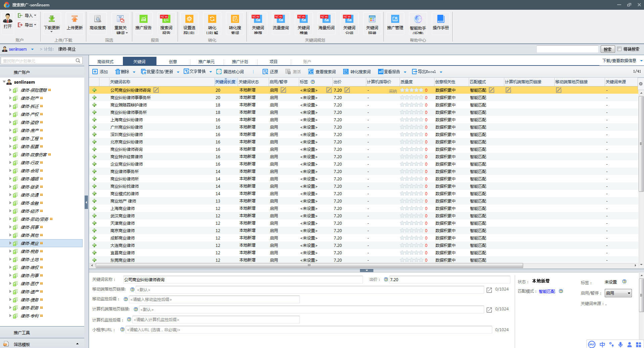Switch to the 创意 tab
The width and height of the screenshot is (644, 348).
173,61
